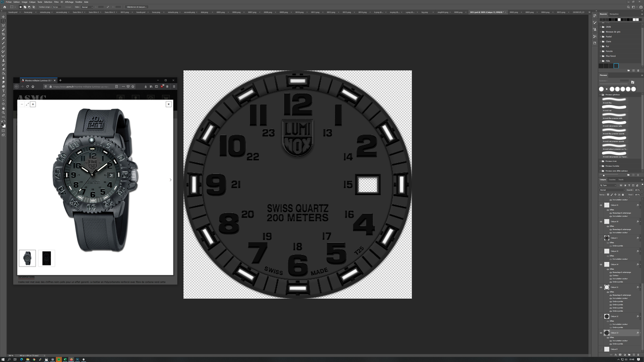Expand the Pâle swatch group

[x=600, y=61]
